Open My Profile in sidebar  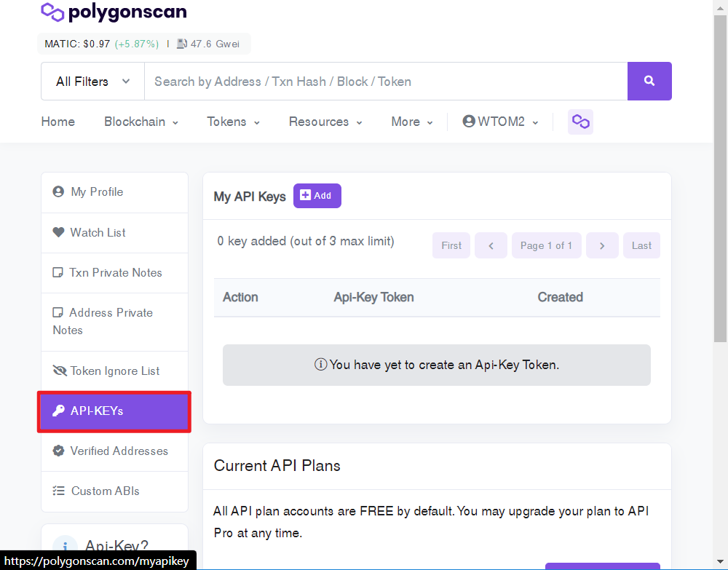click(x=115, y=192)
